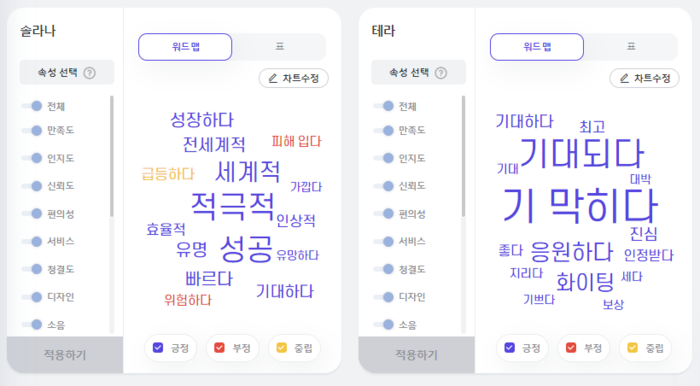700x386 pixels.
Task: Click the word 기막히다 in 테라 word cloud
Action: click(x=580, y=206)
